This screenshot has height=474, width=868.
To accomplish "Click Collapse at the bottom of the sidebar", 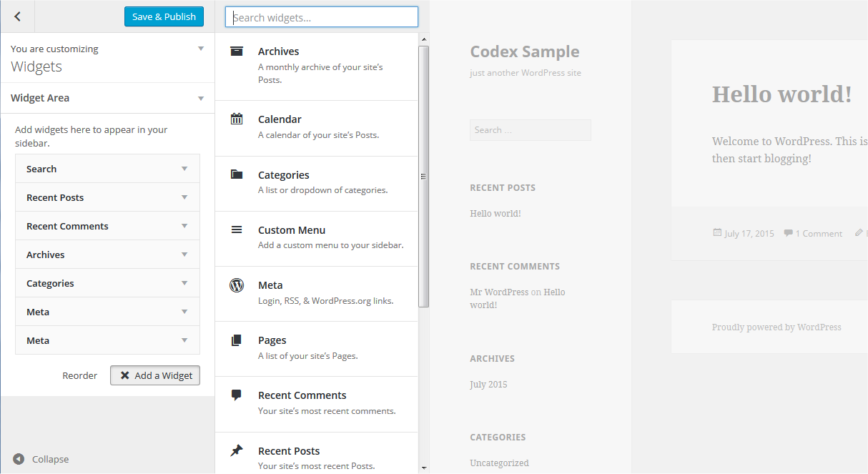I will [x=49, y=458].
